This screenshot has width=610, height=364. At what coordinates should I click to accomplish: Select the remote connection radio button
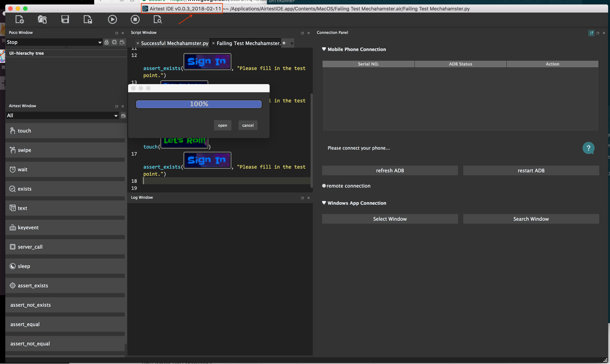tap(324, 186)
